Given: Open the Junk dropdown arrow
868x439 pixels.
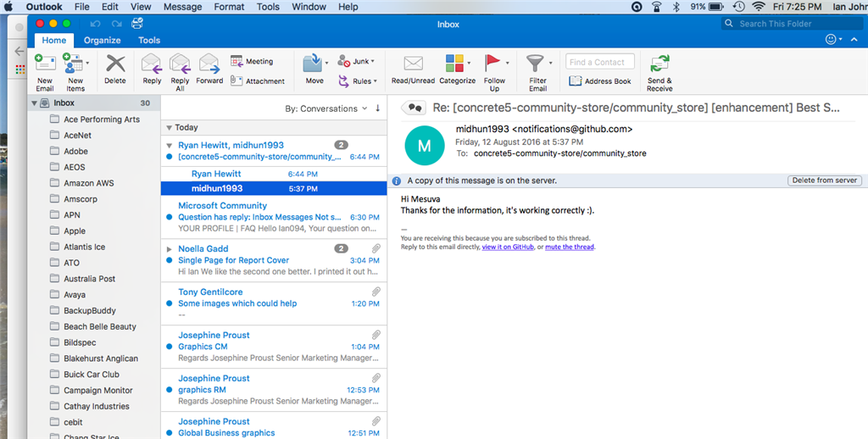Looking at the screenshot, I should (x=373, y=61).
